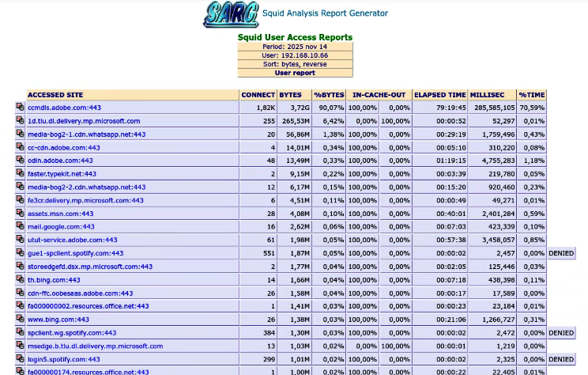Click date/time icon for faster.typekit.net:443
The height and width of the screenshot is (375, 588).
(x=20, y=173)
